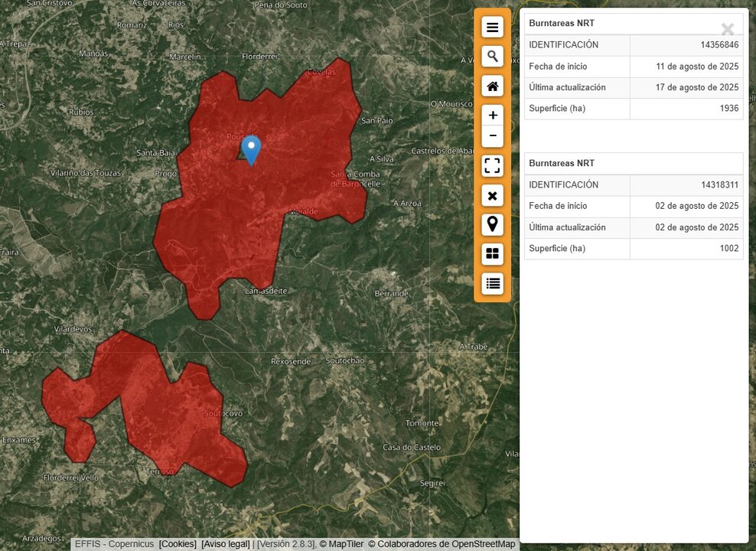This screenshot has width=756, height=551.
Task: Clear selection with the X tool icon
Action: click(x=492, y=196)
